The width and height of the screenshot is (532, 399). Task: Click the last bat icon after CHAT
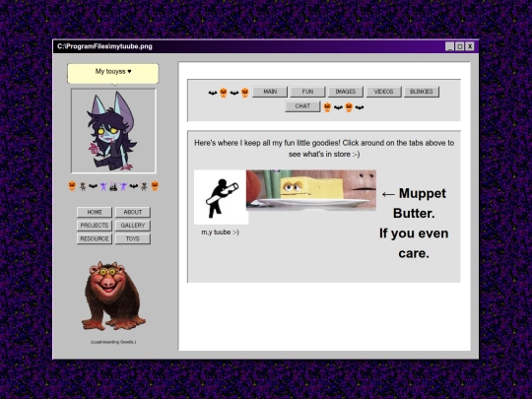pyautogui.click(x=360, y=107)
